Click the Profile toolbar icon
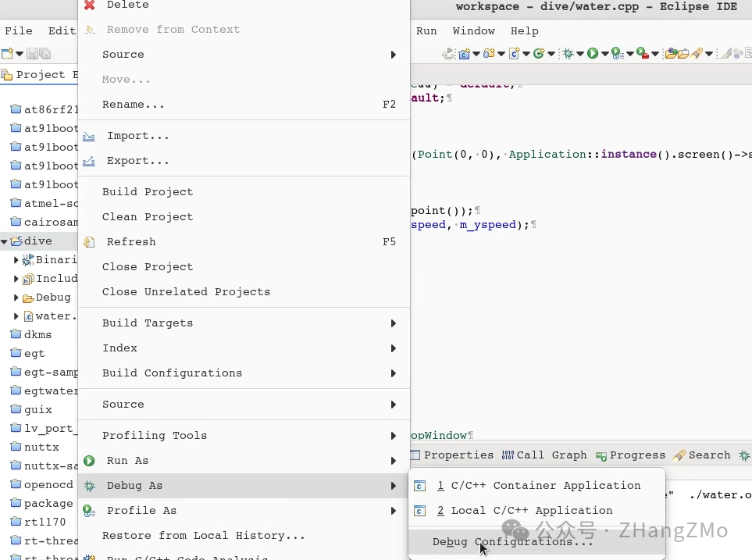Viewport: 752px width, 560px height. (618, 54)
